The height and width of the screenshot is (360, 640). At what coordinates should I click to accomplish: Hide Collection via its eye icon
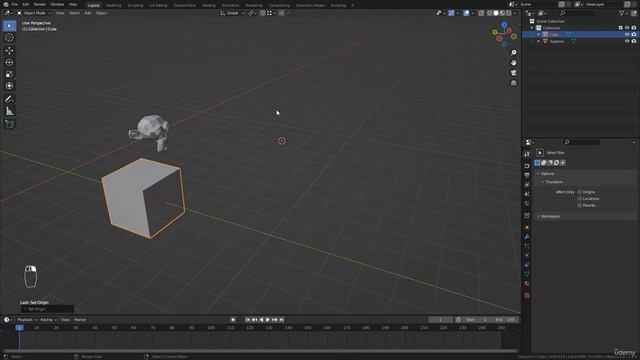click(627, 28)
